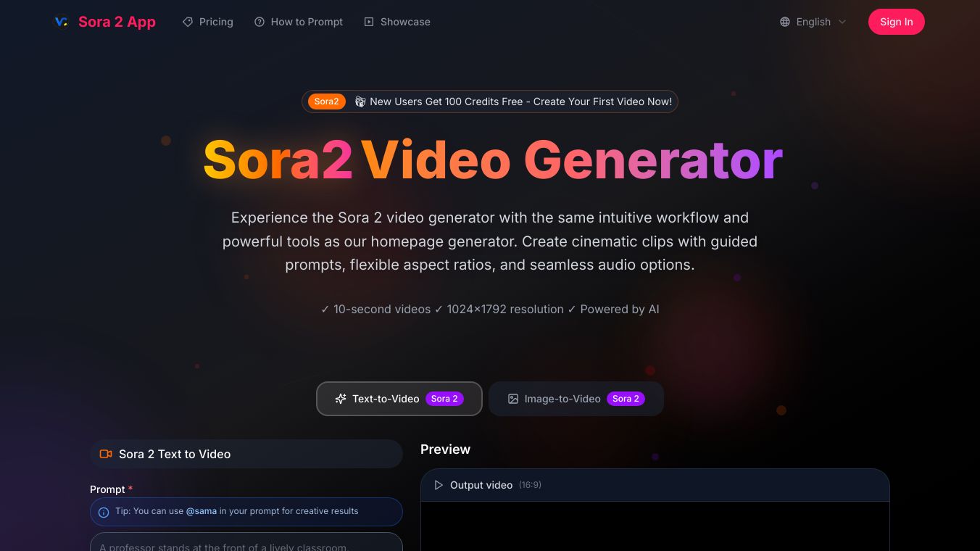Click the @sama mention in the tip
Viewport: 980px width, 551px height.
202,511
